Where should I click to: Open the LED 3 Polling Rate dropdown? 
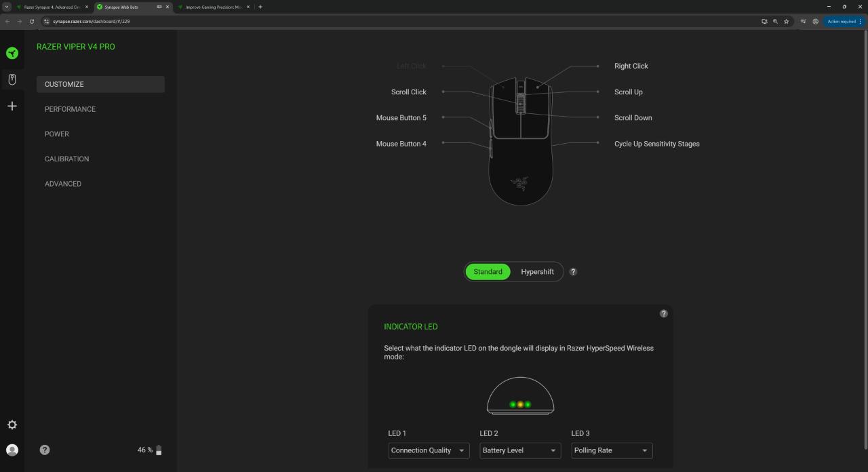(x=612, y=450)
